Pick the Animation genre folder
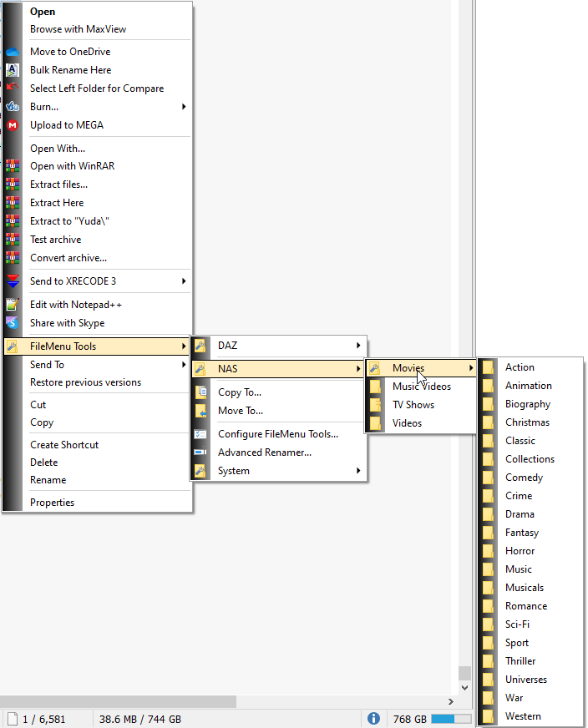Screen dimensions: 588x728 point(529,386)
